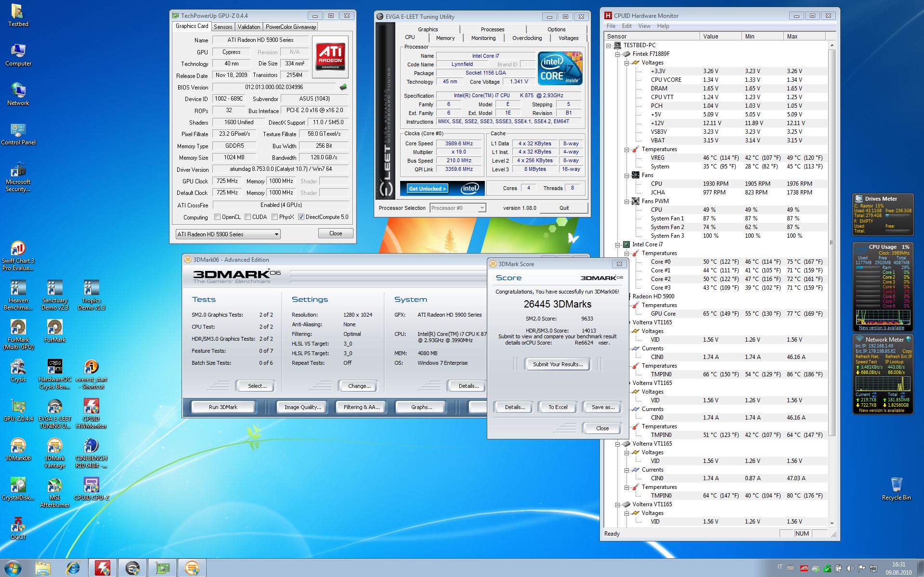Viewport: 924px width, 577px height.
Task: Open Windows Explorer from the taskbar
Action: point(43,568)
